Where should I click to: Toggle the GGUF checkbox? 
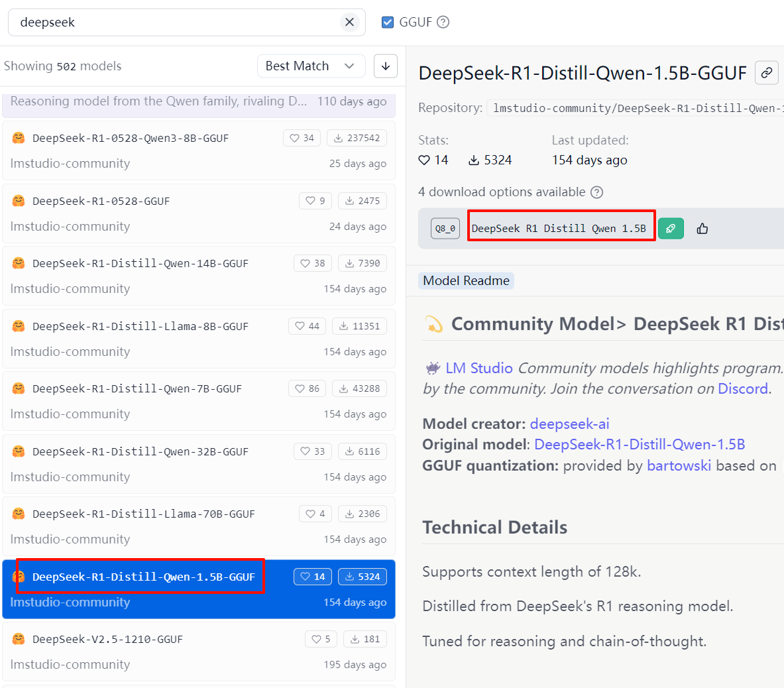pos(388,22)
